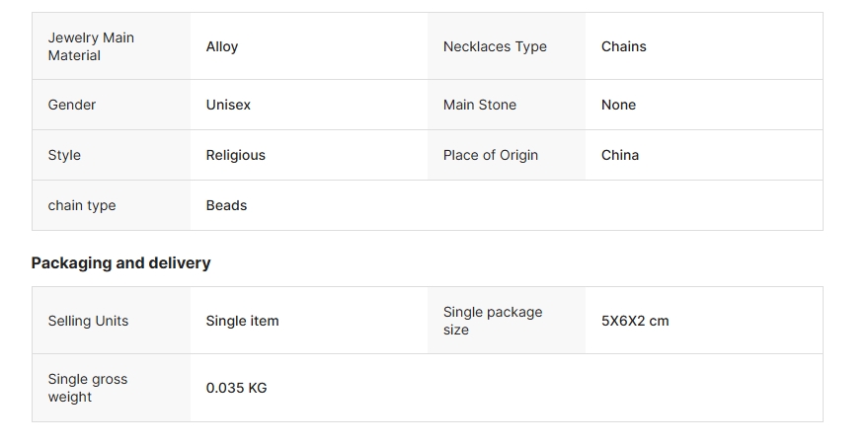Click the Style attribute label
The height and width of the screenshot is (444, 868).
coord(64,155)
